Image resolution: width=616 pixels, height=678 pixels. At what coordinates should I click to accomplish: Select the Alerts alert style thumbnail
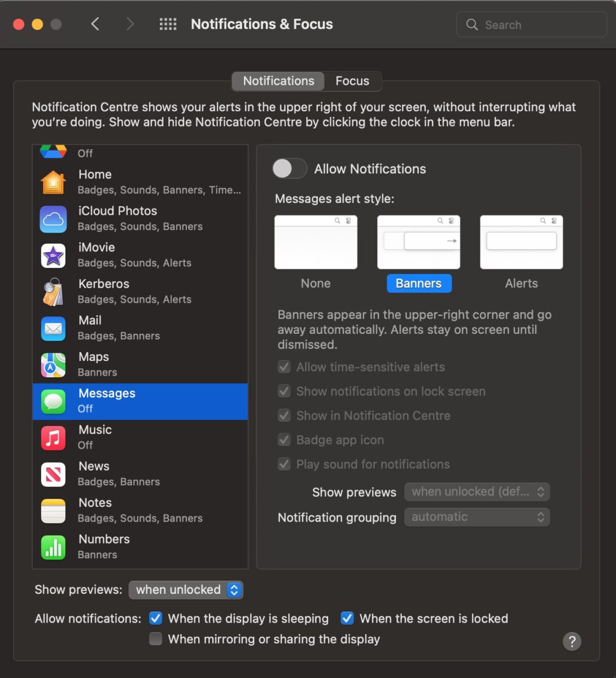point(521,242)
